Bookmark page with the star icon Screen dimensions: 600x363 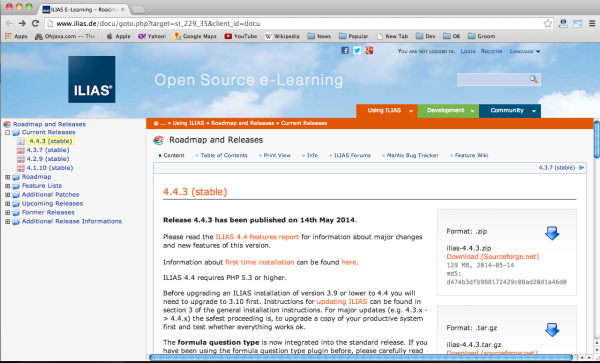coord(548,23)
